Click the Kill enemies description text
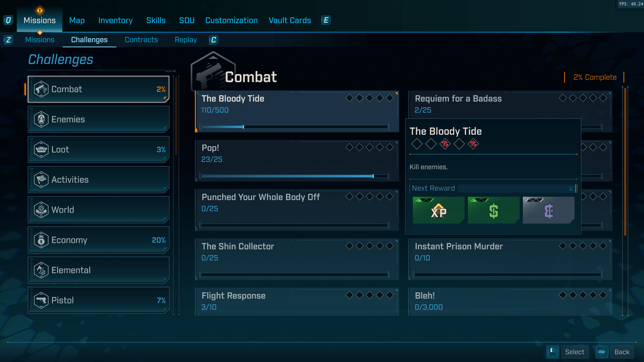The width and height of the screenshot is (644, 362). coord(429,167)
